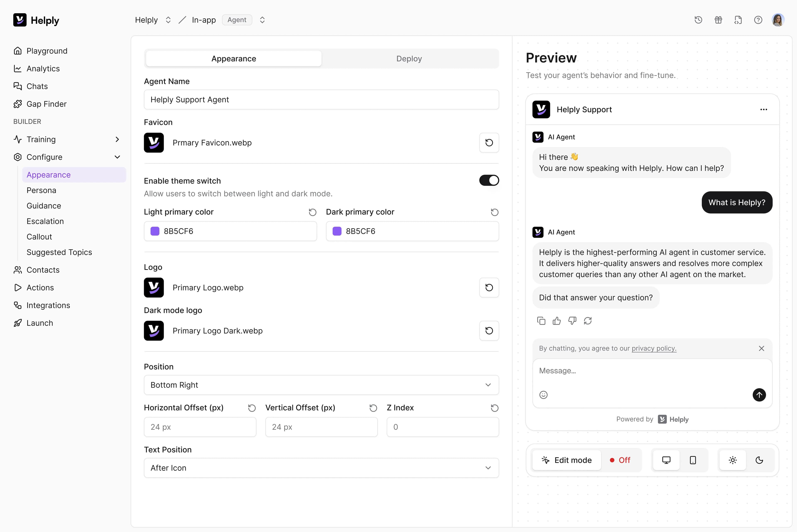Open the privacy policy link

click(x=654, y=348)
